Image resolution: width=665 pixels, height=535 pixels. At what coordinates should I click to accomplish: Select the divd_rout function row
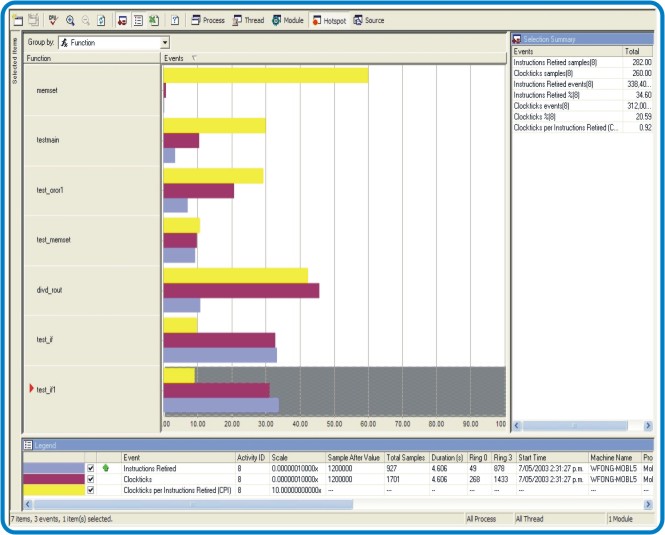coord(92,290)
